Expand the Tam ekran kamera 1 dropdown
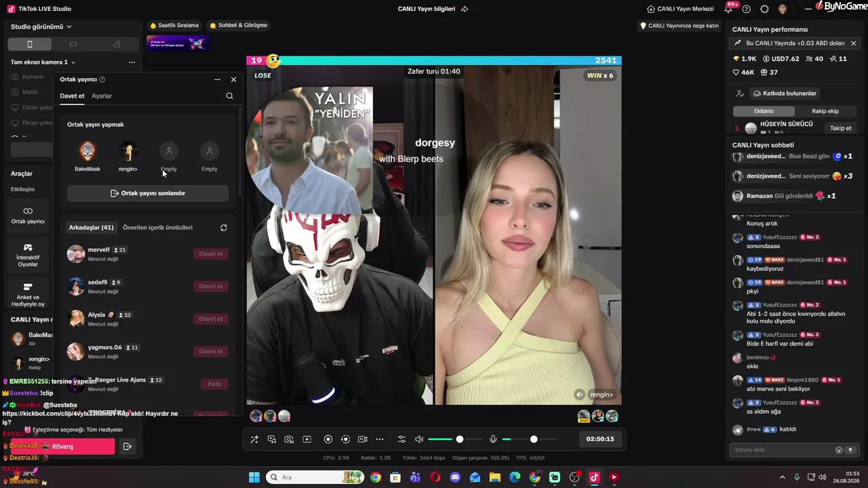This screenshot has height=488, width=868. [43, 62]
